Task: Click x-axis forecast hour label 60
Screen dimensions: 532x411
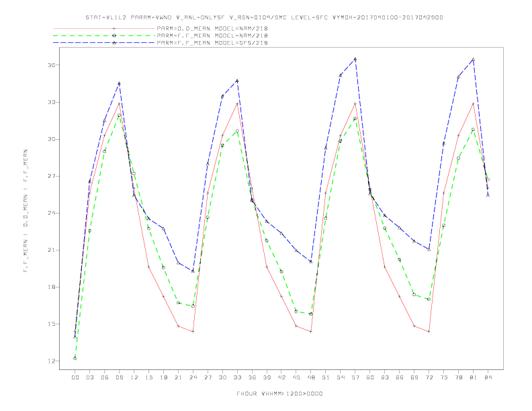Action: tap(370, 377)
